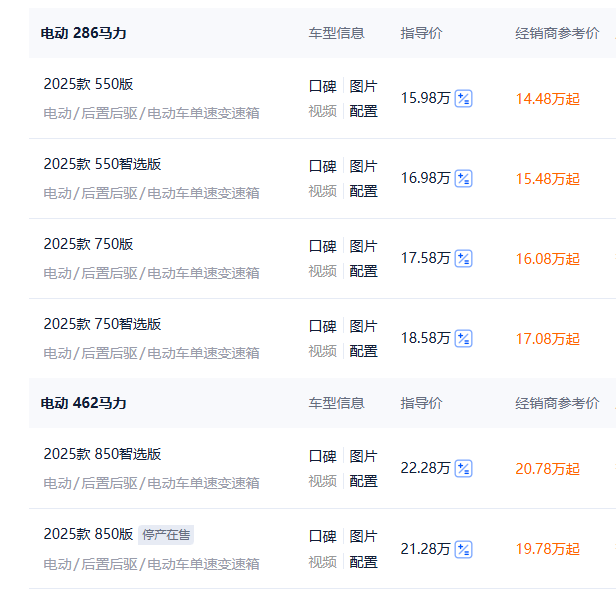Click calculator icon beside 16.98万 price
The height and width of the screenshot is (596, 616).
click(x=463, y=178)
